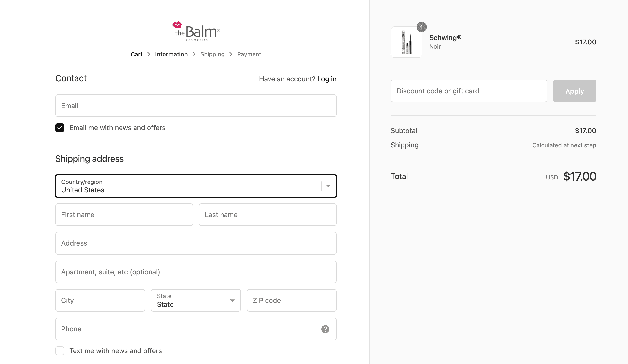Focus the City field
628x364 pixels.
coord(100,300)
